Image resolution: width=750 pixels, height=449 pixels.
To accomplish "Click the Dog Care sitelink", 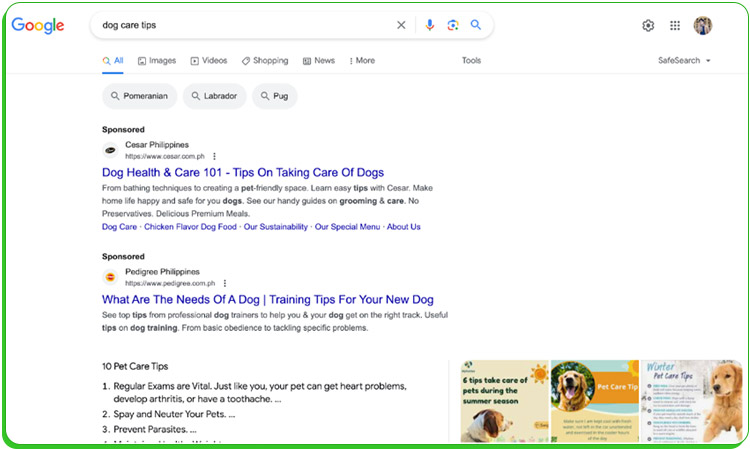I will (x=119, y=227).
